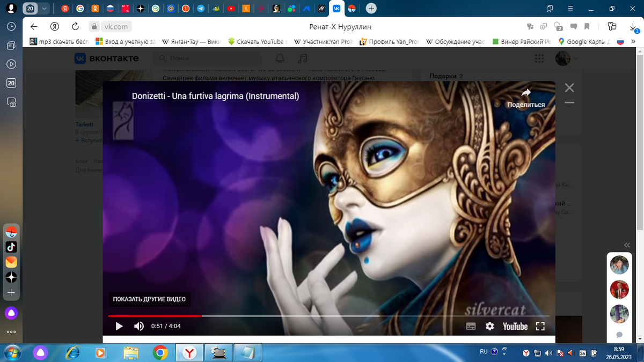This screenshot has width=644, height=362.
Task: Open bookmark mp3 скачать бесп
Action: tap(58, 41)
